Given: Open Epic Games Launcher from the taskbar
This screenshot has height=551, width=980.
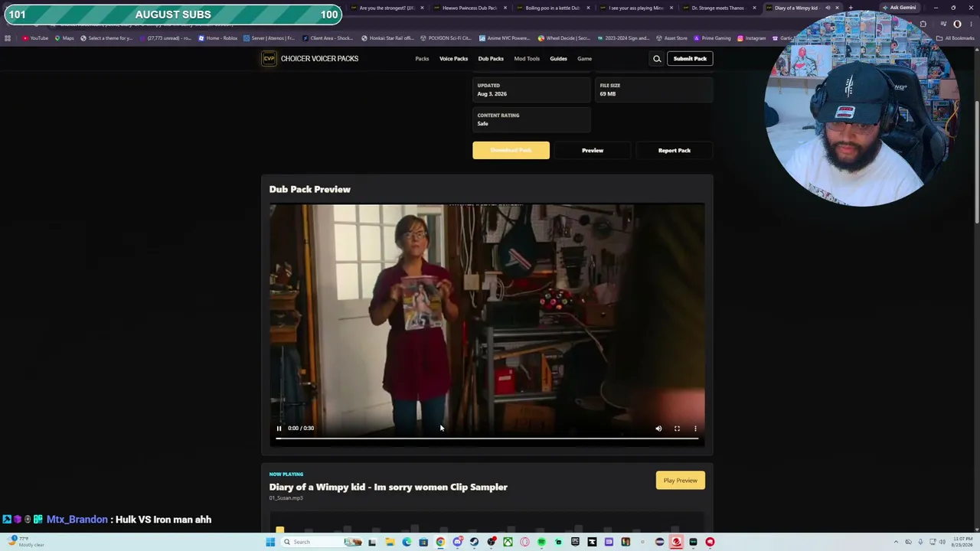Looking at the screenshot, I should coord(575,542).
